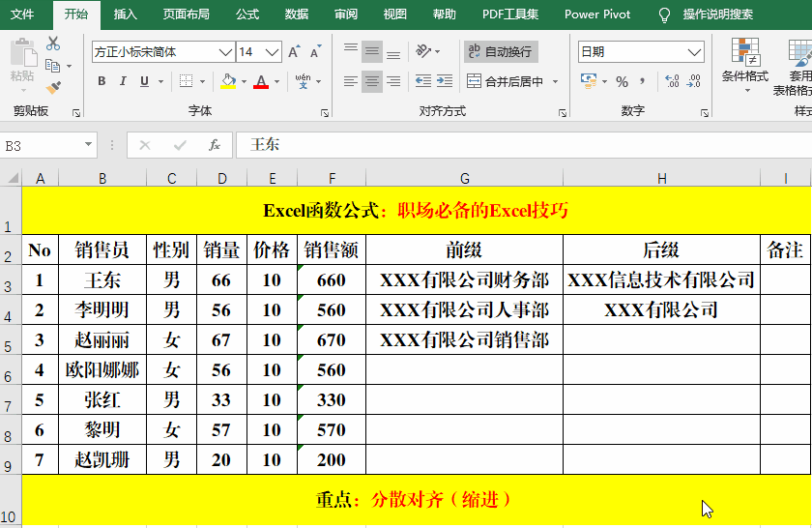Image resolution: width=812 pixels, height=528 pixels.
Task: Select cell XXX信息技术有限公司
Action: click(661, 280)
